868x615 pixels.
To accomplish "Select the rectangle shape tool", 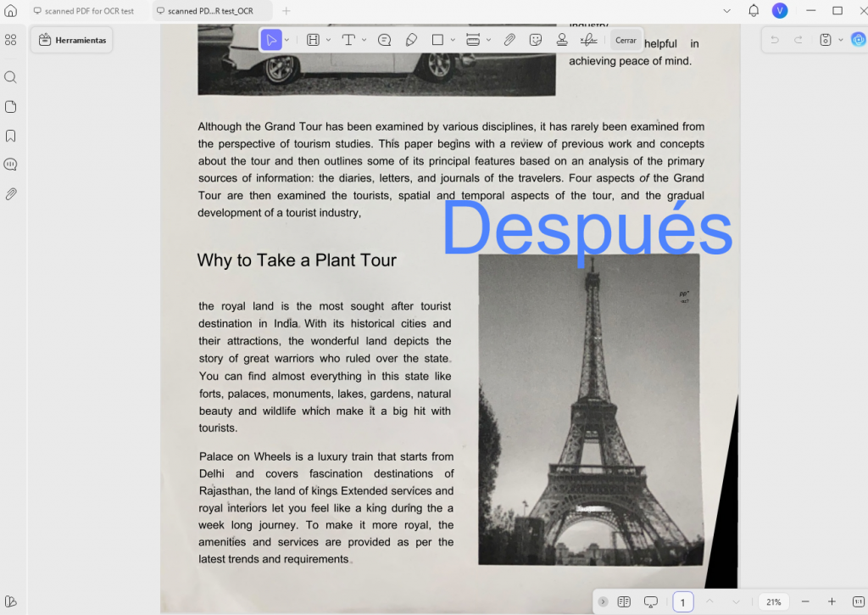I will pyautogui.click(x=437, y=40).
